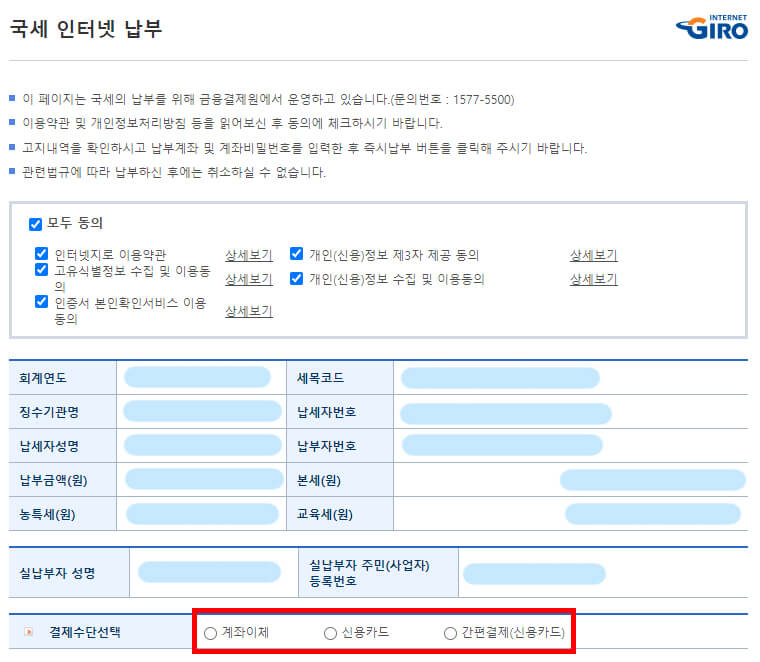The width and height of the screenshot is (760, 662).
Task: Open 상세보기 for 인증서 본인확인서비스 이용동의
Action: (249, 311)
